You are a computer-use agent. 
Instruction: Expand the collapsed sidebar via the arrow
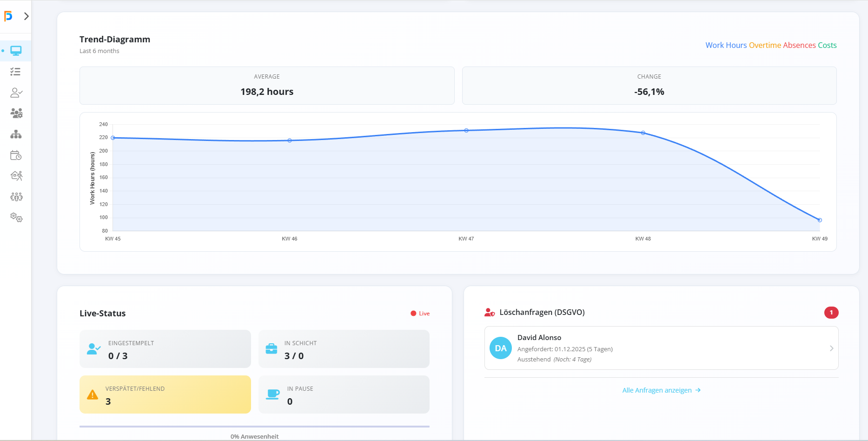[27, 15]
